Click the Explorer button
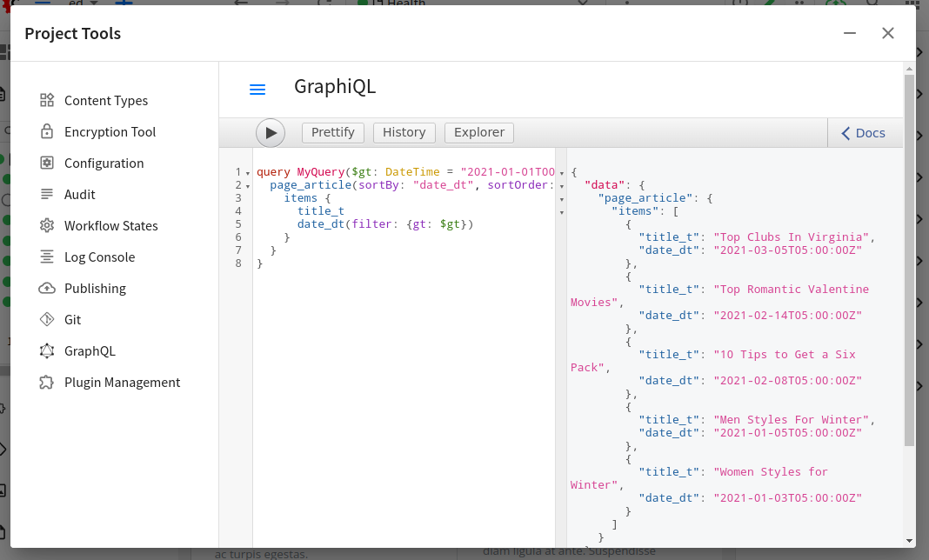The width and height of the screenshot is (929, 560). [x=479, y=132]
